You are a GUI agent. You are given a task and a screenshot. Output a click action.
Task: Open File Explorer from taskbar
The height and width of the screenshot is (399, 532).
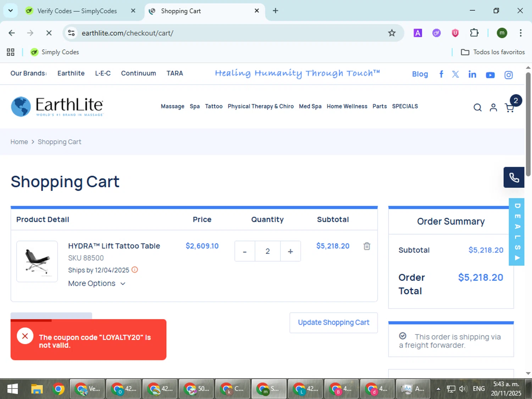(x=37, y=389)
